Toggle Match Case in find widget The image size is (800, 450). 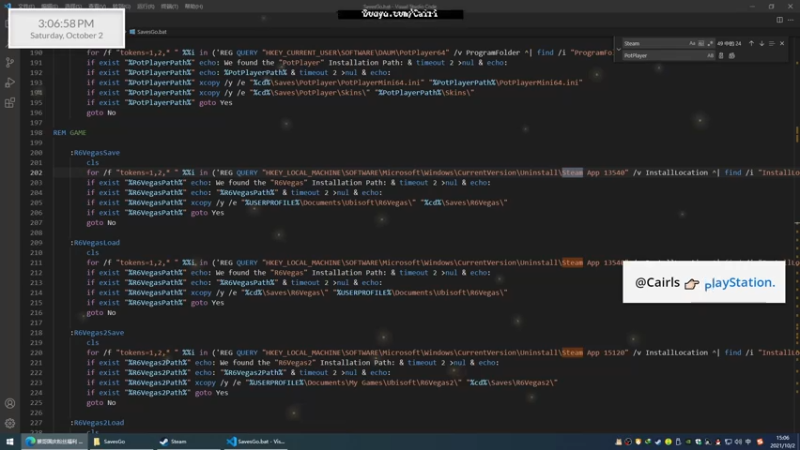(x=692, y=43)
